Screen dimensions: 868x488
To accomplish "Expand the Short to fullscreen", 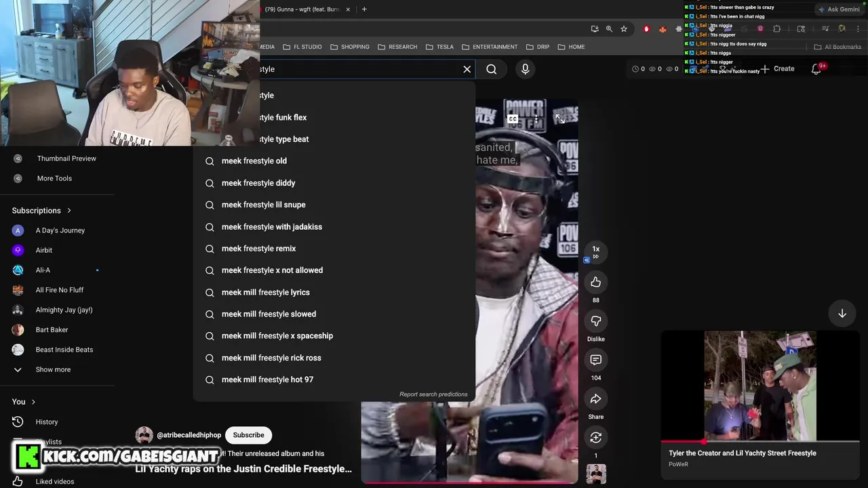I will (x=559, y=119).
